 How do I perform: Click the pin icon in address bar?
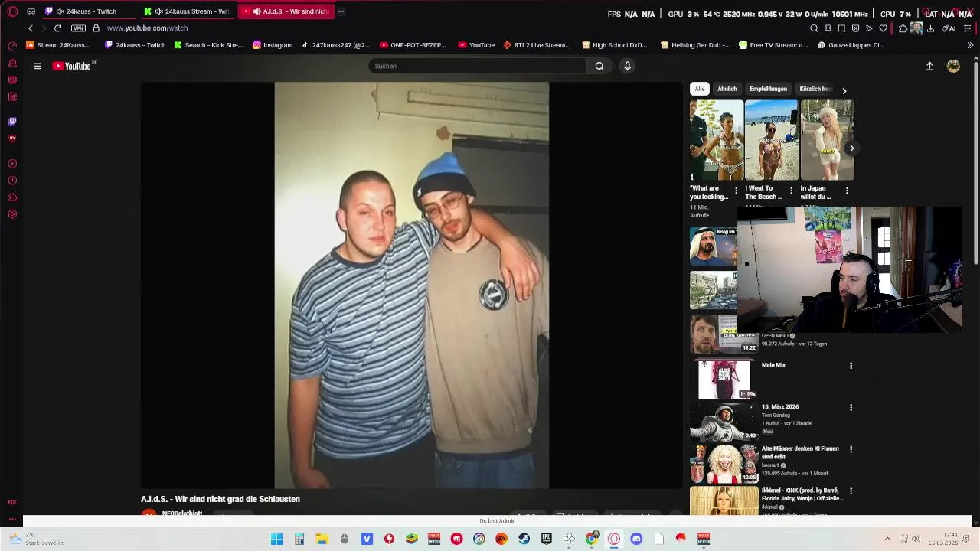[828, 28]
